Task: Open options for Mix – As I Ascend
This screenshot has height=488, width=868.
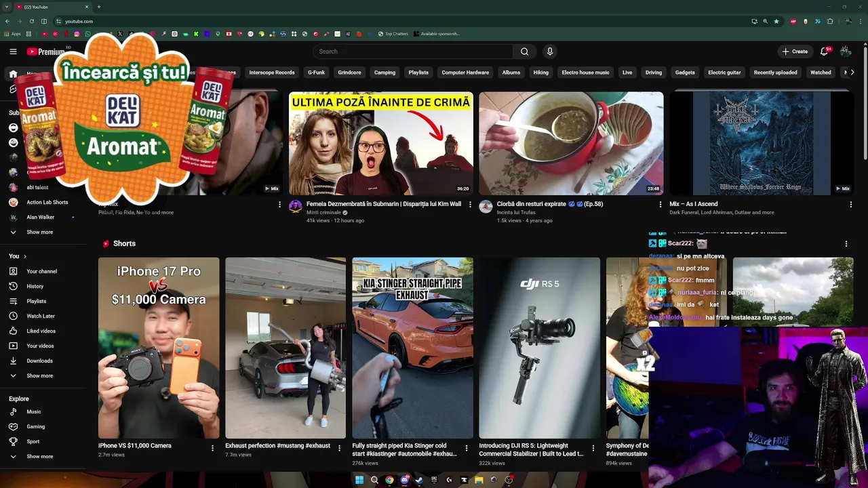Action: pyautogui.click(x=850, y=205)
